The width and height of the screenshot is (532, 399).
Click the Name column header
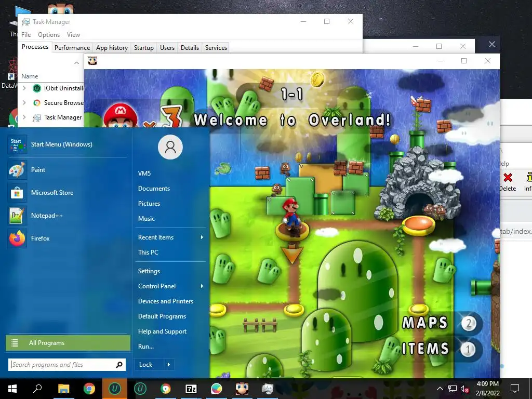click(30, 76)
